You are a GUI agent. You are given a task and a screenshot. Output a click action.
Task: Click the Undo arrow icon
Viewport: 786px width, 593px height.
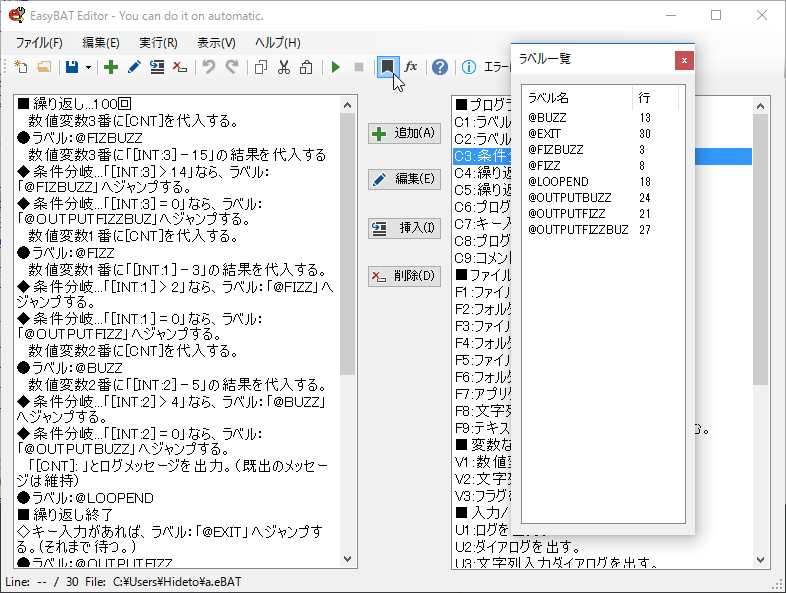(x=209, y=67)
